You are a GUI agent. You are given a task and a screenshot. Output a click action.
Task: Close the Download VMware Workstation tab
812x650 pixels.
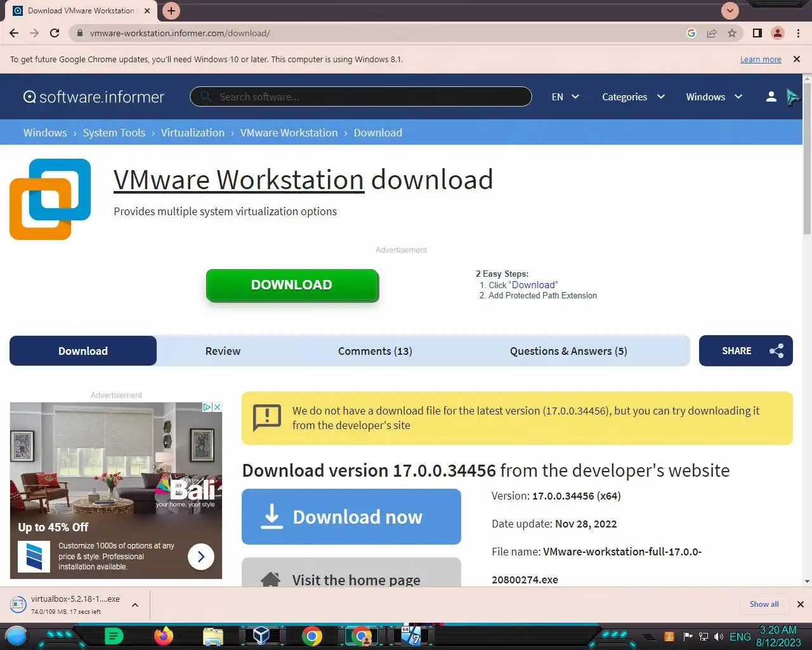(x=147, y=11)
